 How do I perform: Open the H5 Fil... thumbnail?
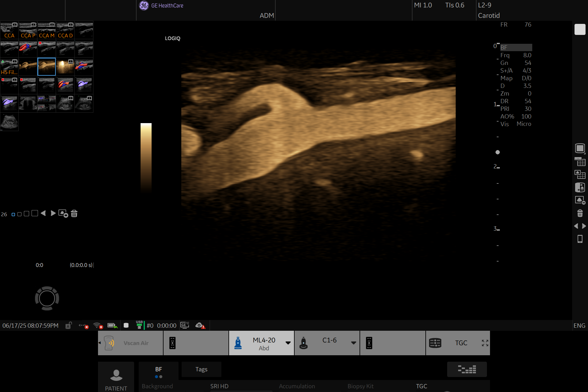coord(9,67)
